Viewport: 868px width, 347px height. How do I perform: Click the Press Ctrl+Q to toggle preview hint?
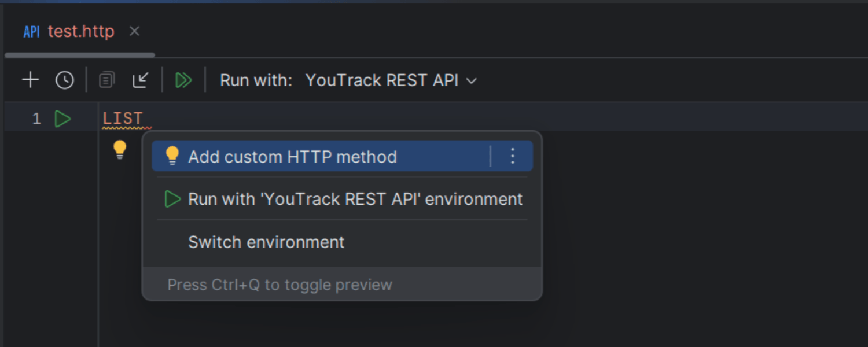tap(279, 285)
